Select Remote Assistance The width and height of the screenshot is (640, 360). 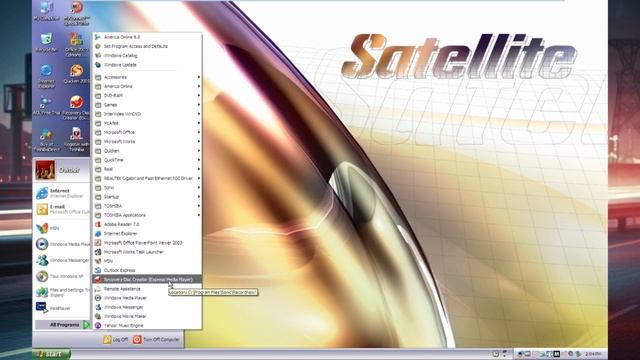click(147, 289)
